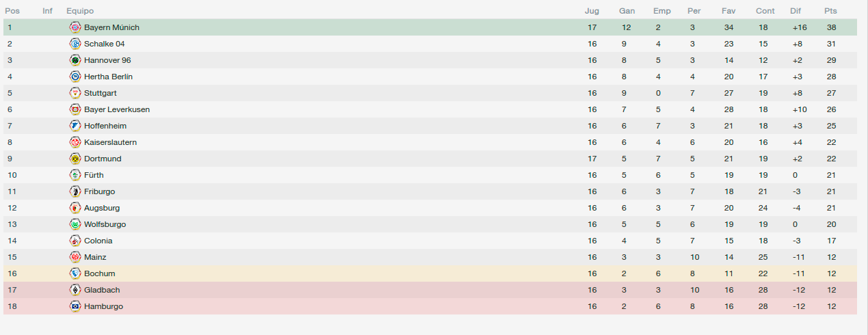The height and width of the screenshot is (335, 868).
Task: Click the Bayern Múnich club crest
Action: click(x=75, y=27)
